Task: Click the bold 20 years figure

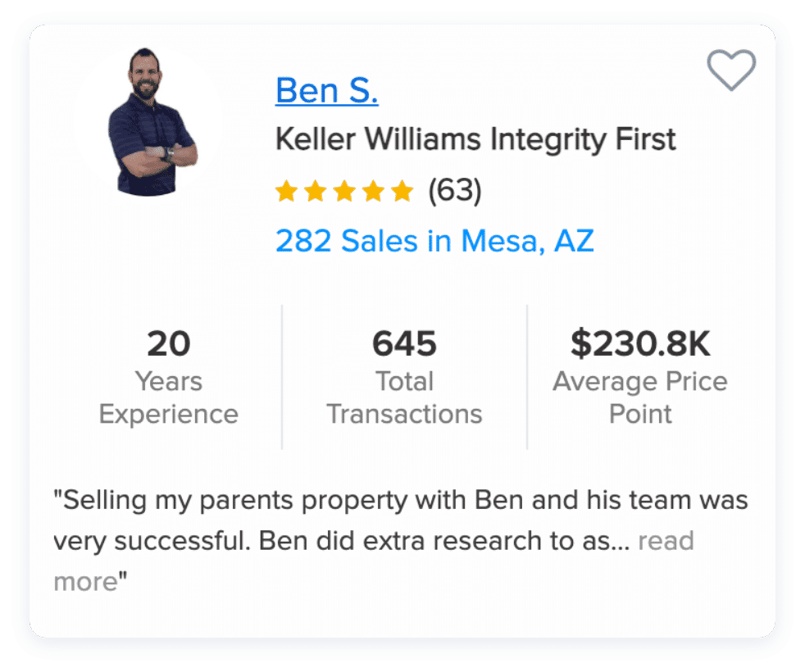Action: pos(168,343)
